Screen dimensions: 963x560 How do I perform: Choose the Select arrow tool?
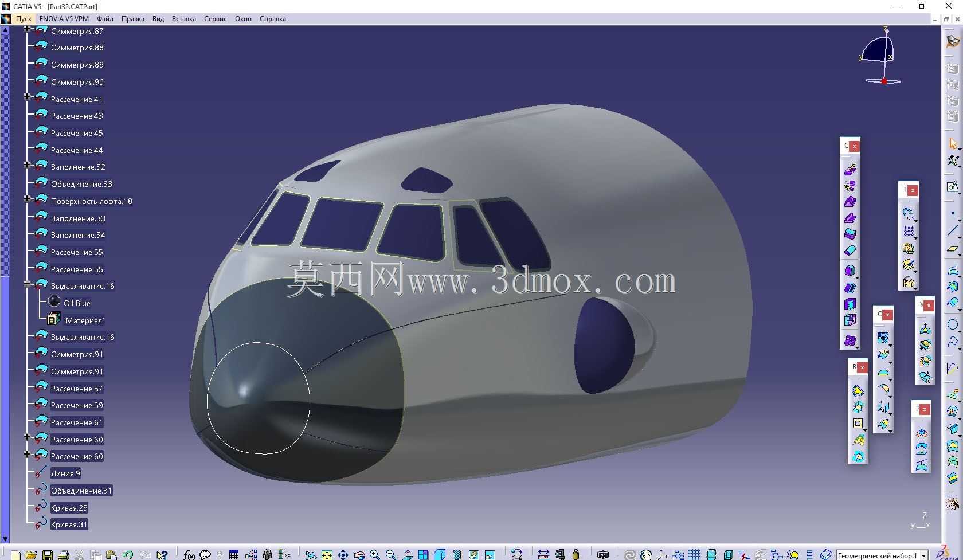click(953, 143)
